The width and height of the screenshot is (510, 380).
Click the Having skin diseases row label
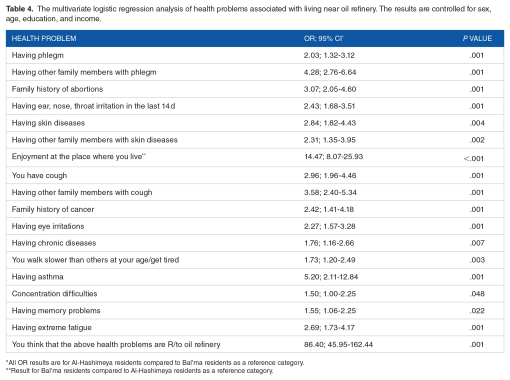[x=48, y=123]
